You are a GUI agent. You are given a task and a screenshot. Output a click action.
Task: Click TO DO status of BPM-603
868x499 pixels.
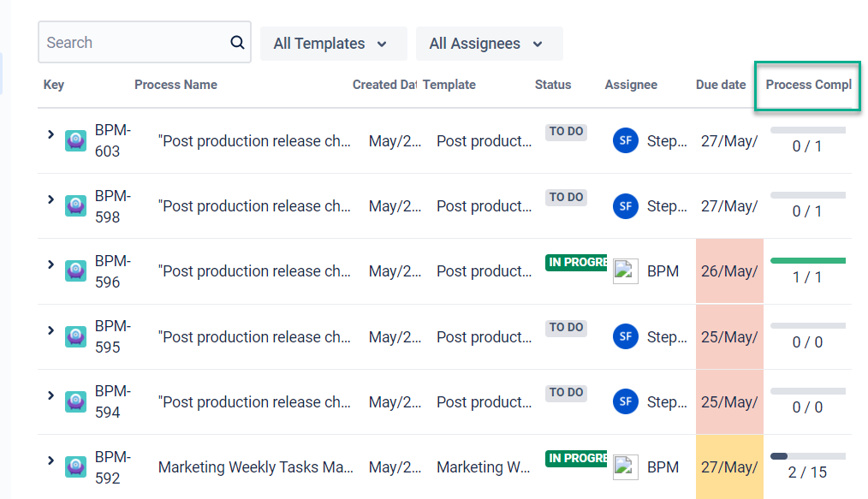tap(566, 132)
